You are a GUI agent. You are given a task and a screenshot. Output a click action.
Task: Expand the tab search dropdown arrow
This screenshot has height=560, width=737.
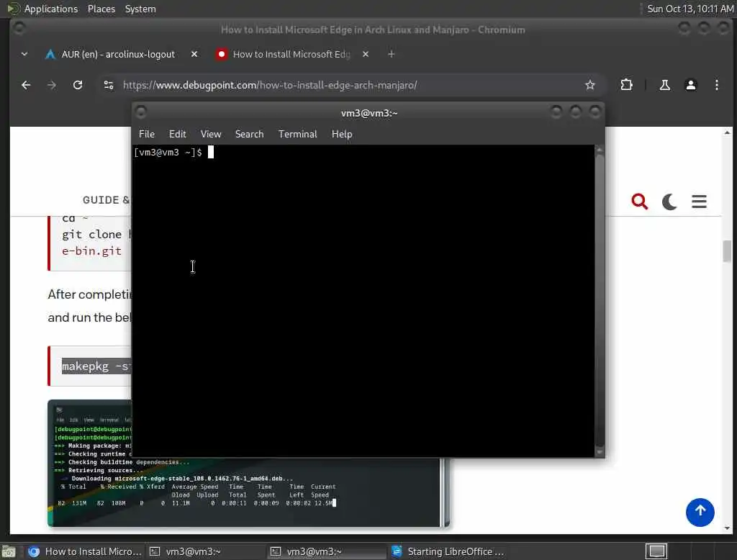click(x=24, y=54)
